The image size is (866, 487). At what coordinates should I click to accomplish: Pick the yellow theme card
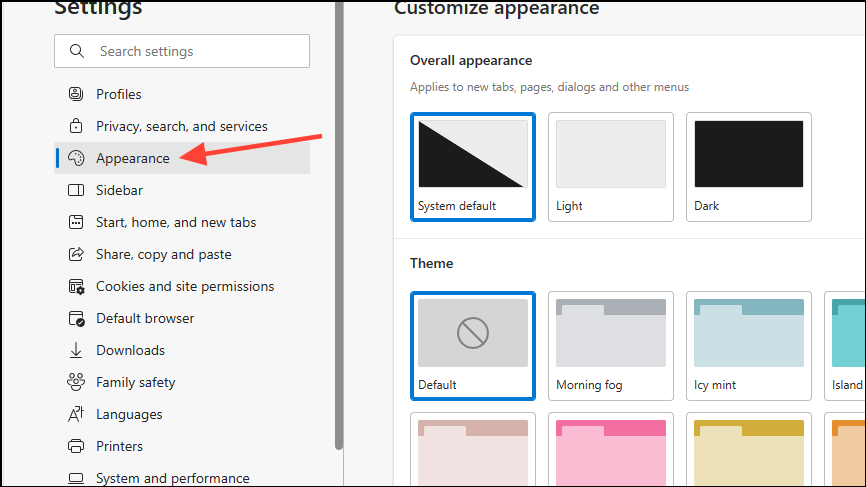749,450
